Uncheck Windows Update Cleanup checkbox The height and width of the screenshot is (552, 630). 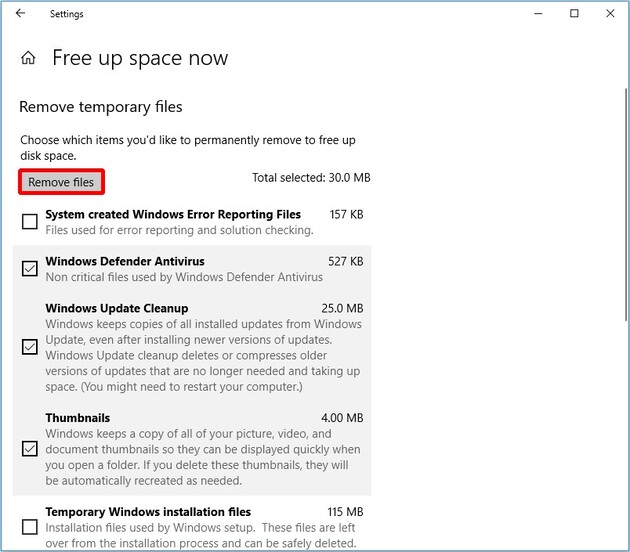(30, 347)
